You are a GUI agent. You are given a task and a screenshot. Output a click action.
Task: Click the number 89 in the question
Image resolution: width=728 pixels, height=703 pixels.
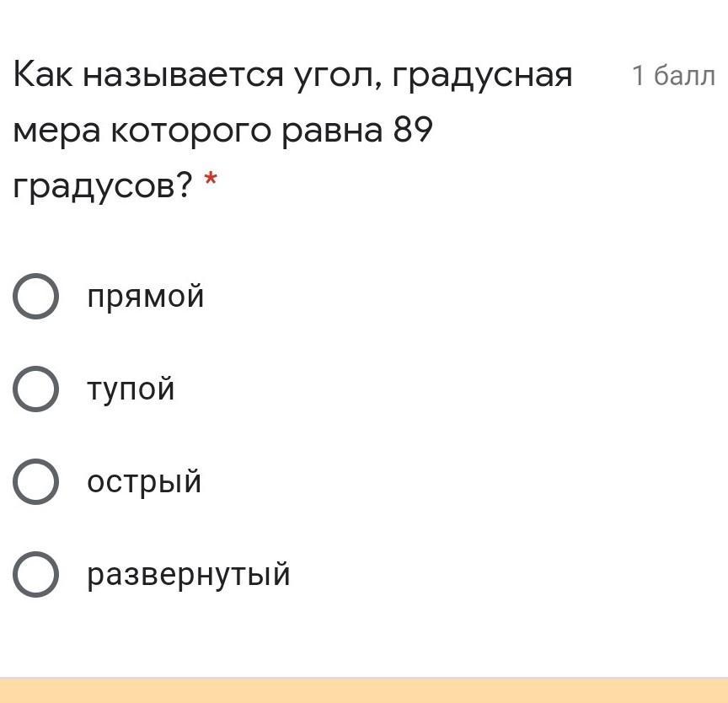412,131
